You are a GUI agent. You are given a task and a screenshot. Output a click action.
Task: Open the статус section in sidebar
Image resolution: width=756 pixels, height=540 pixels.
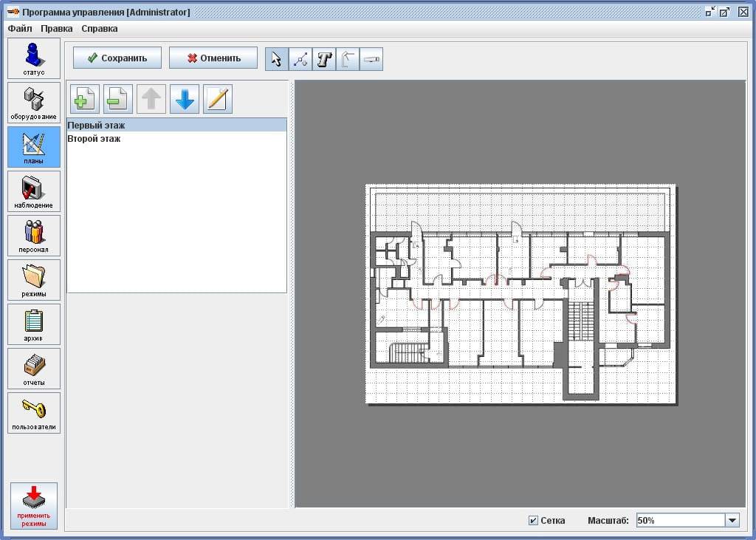(34, 58)
